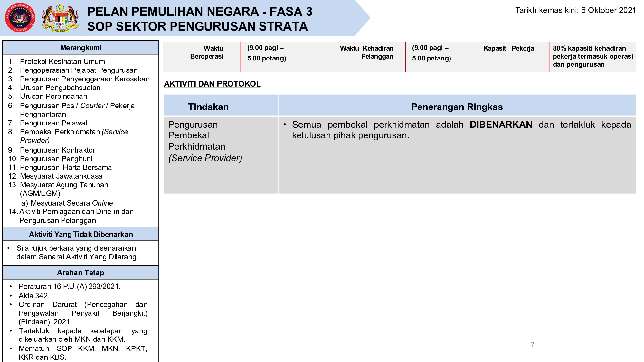Click the Tindakan column header
The height and width of the screenshot is (362, 644).
pyautogui.click(x=208, y=107)
